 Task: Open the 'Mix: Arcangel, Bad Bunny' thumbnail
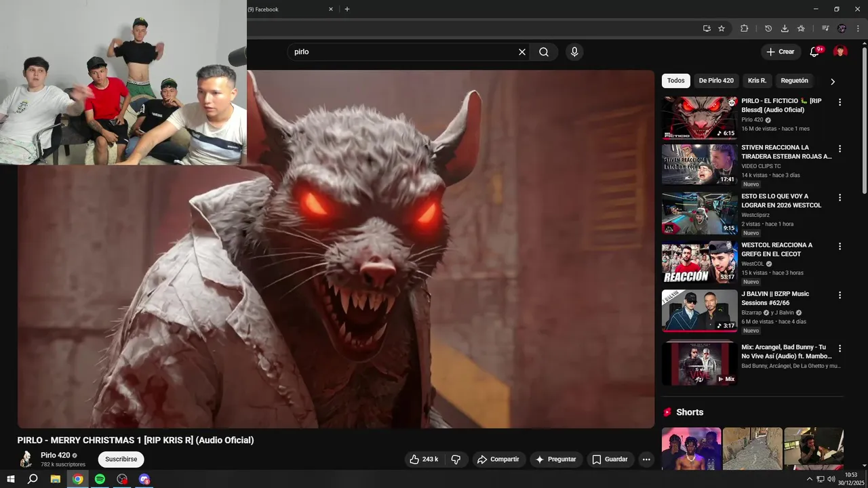[699, 363]
